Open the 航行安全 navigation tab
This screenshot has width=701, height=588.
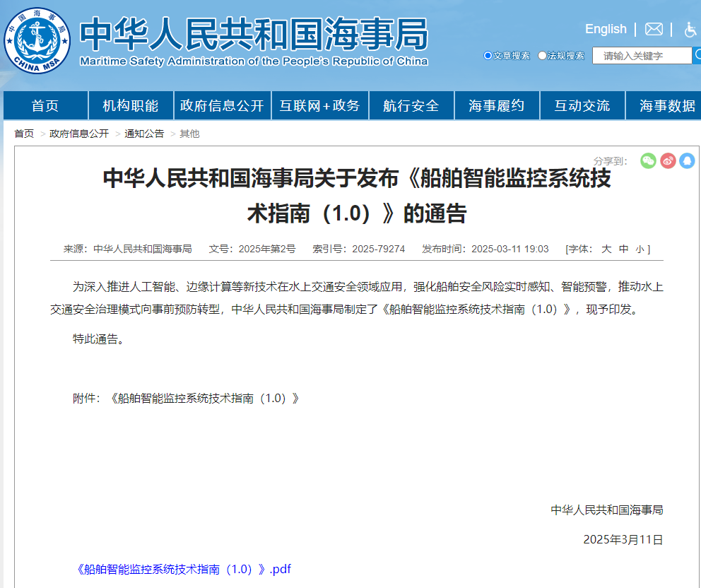click(411, 105)
